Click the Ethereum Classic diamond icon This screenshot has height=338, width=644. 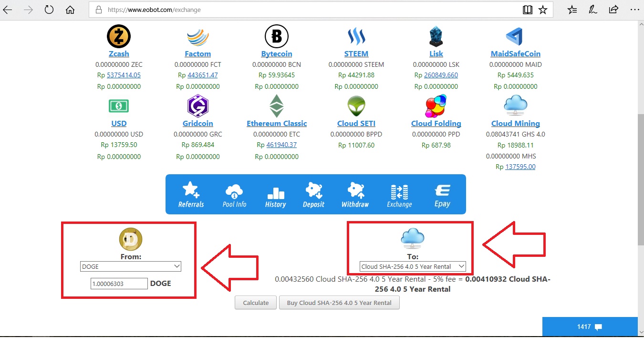point(277,106)
